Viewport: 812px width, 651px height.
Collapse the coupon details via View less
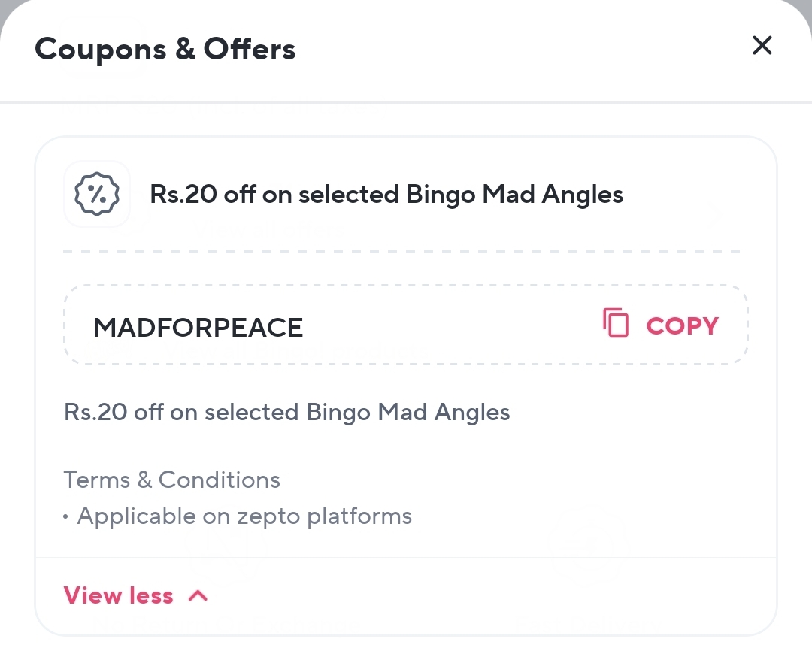(x=118, y=595)
